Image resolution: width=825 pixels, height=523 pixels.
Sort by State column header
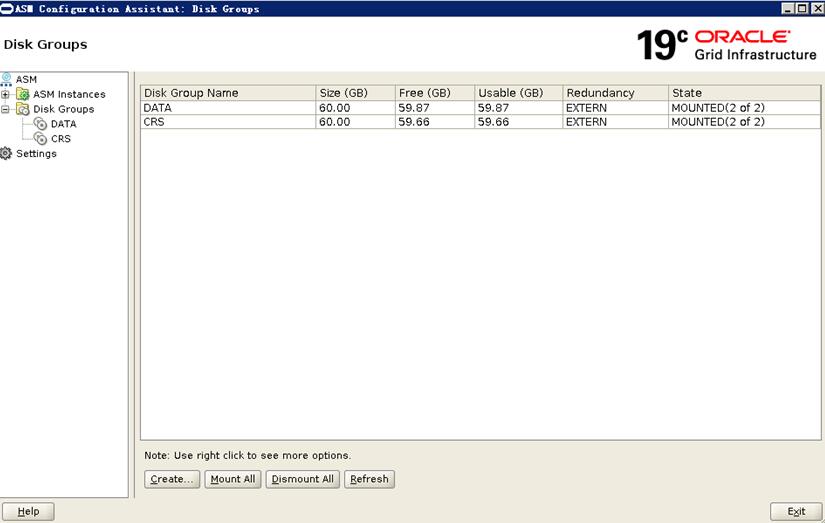(744, 93)
